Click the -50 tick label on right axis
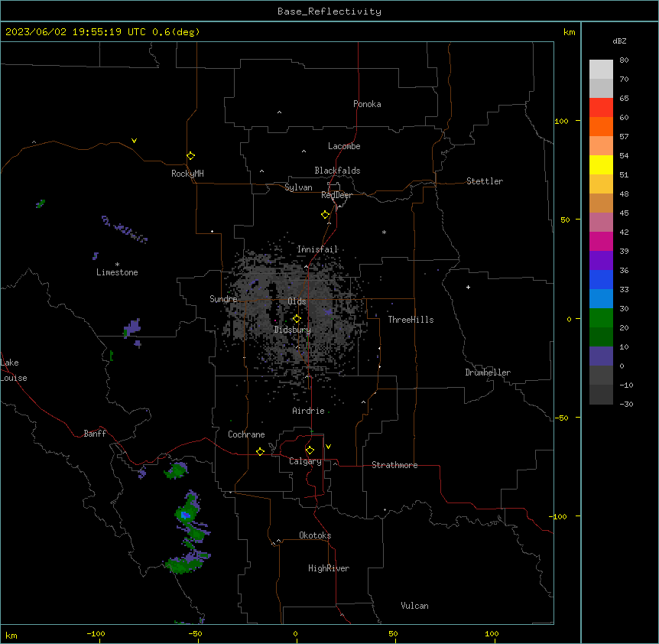This screenshot has width=659, height=644. tap(561, 418)
